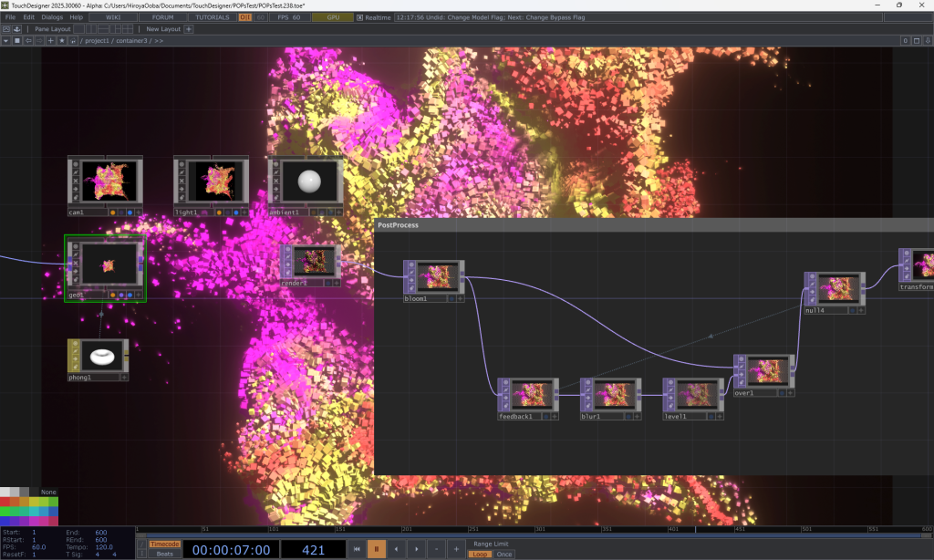Select the PostProcess annotation title bar

654,225
